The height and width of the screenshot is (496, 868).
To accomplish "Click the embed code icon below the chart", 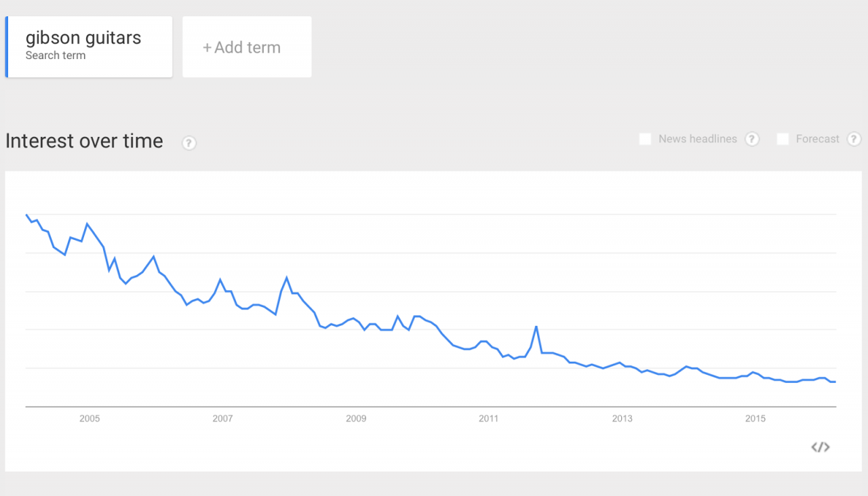I will click(821, 447).
